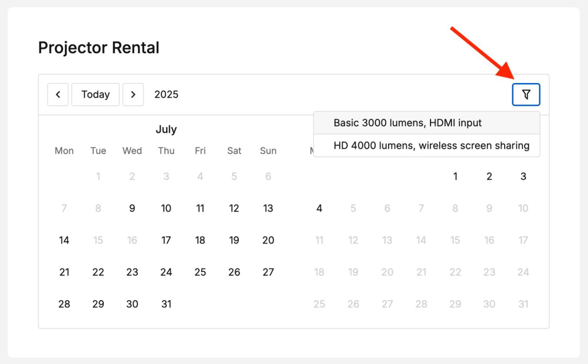This screenshot has height=364, width=588.
Task: Select July 9 on the calendar
Action: pos(132,208)
